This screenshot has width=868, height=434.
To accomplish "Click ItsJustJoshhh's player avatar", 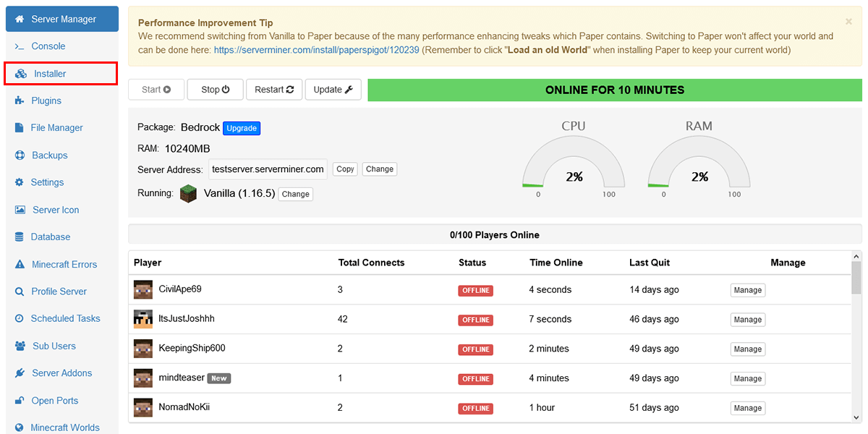I will click(143, 319).
